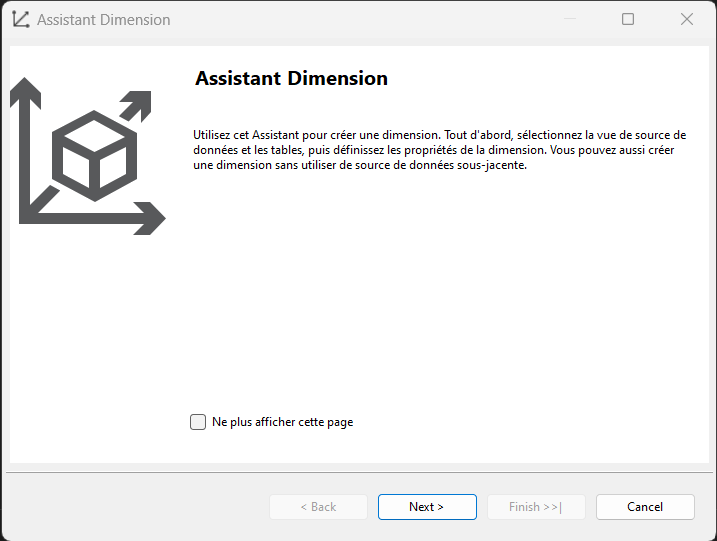Cancel the dimension wizard

645,507
